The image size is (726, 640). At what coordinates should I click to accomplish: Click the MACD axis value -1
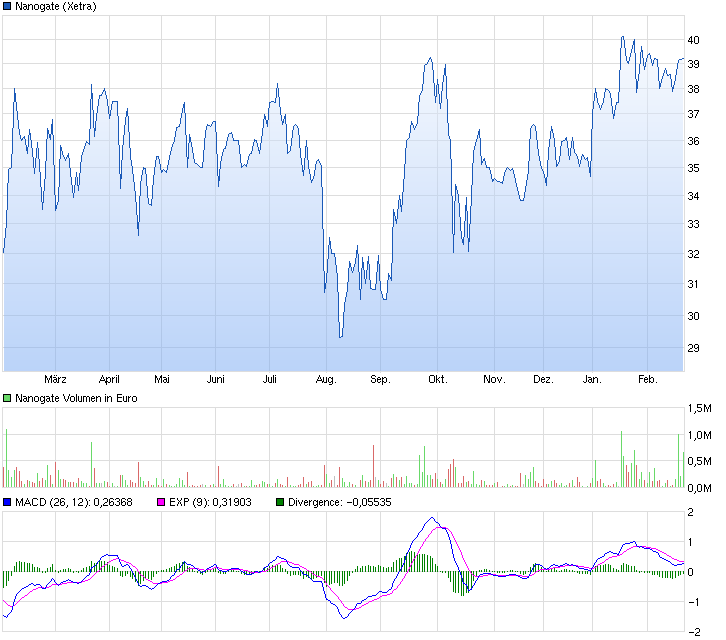[693, 602]
